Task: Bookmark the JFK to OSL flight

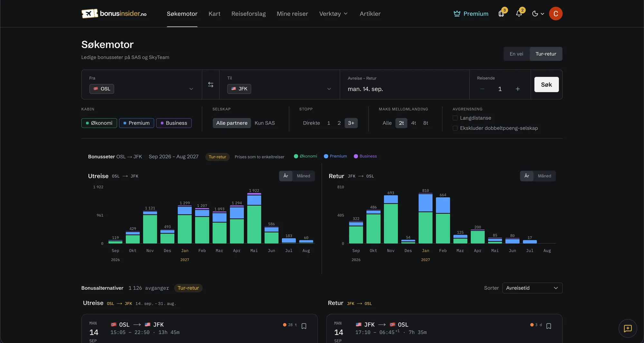Action: point(549,326)
